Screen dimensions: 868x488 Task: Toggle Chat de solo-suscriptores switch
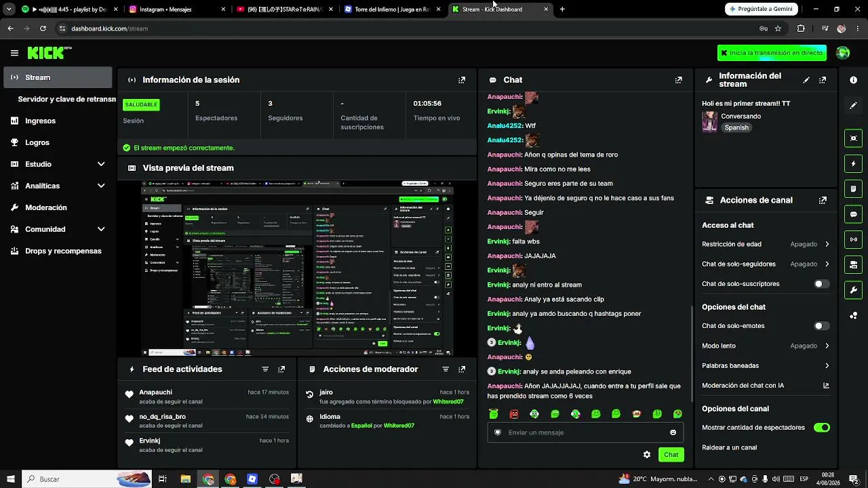(x=821, y=284)
